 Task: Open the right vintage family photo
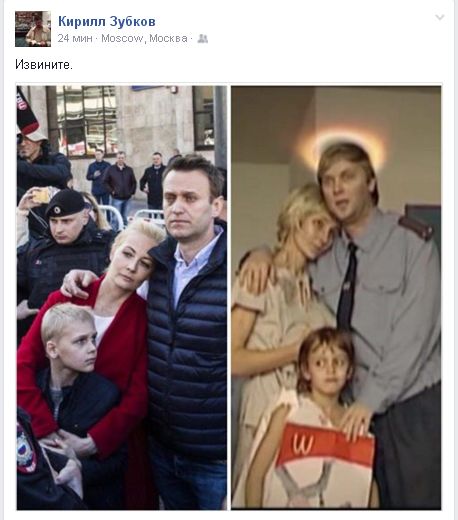click(336, 297)
